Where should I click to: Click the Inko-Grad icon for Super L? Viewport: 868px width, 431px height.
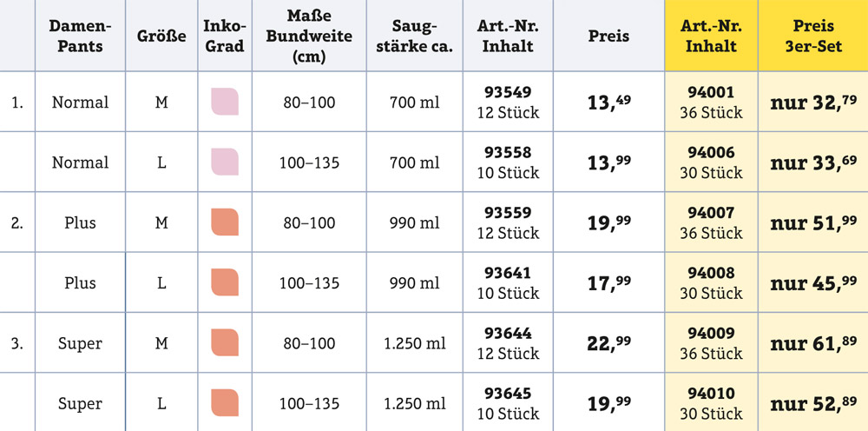click(225, 402)
